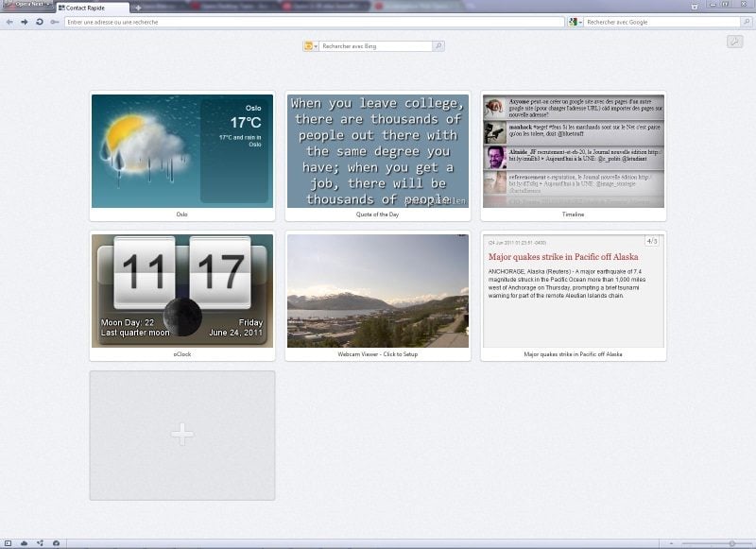The height and width of the screenshot is (549, 756).
Task: Click the password manager key icon
Action: coord(55,22)
